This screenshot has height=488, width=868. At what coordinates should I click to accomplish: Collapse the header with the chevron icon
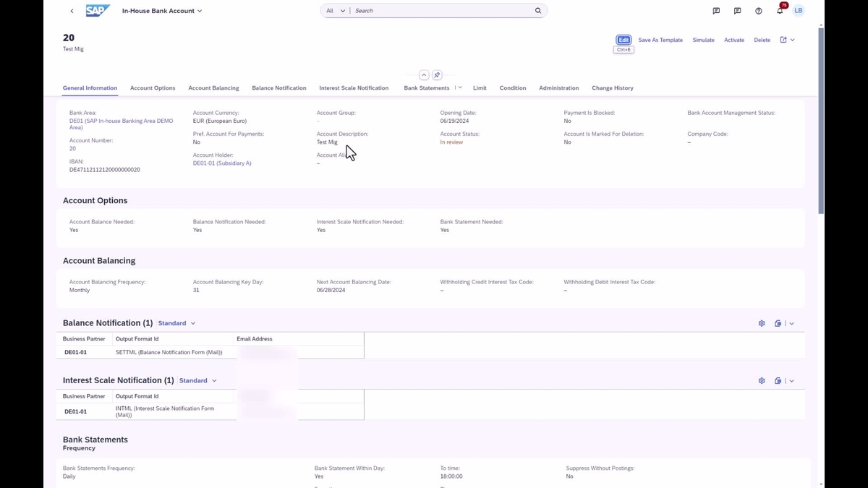[x=424, y=74]
